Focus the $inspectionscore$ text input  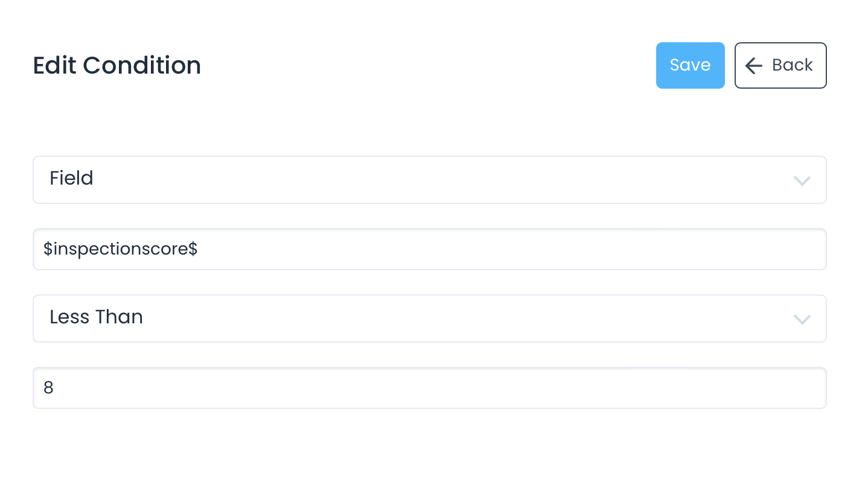pyautogui.click(x=429, y=249)
